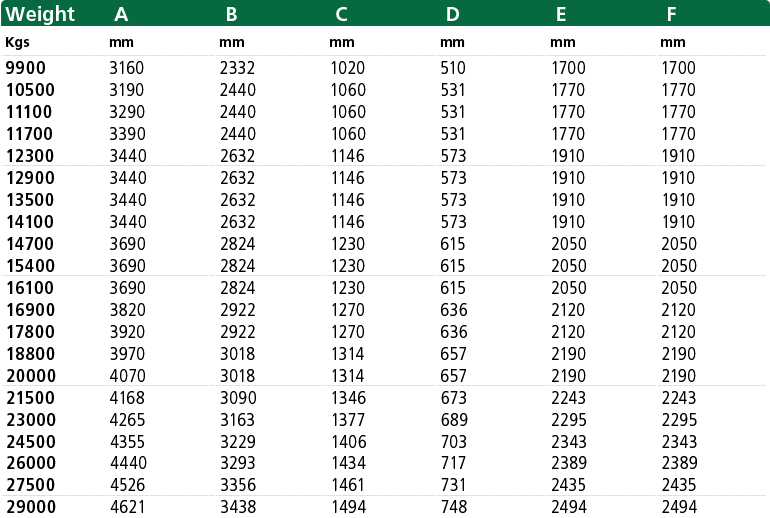Click column header D
Viewport: 770px width, 518px height.
tap(452, 14)
